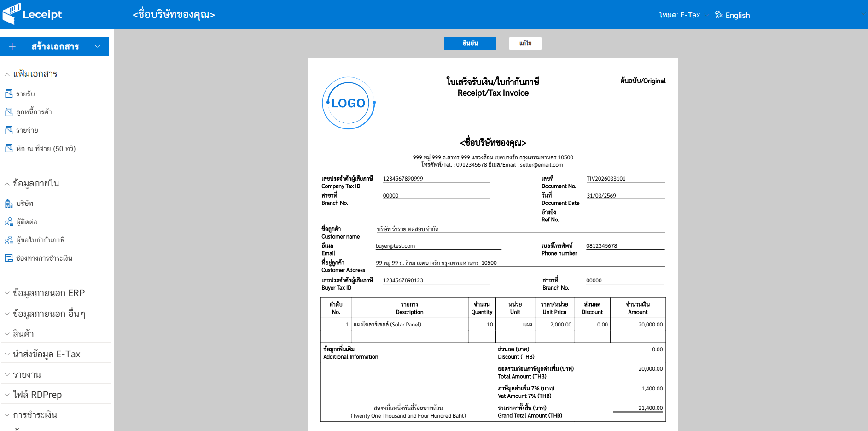This screenshot has height=431, width=868.
Task: Click the หัก ณ ที่จ่าย document icon
Action: coord(9,148)
